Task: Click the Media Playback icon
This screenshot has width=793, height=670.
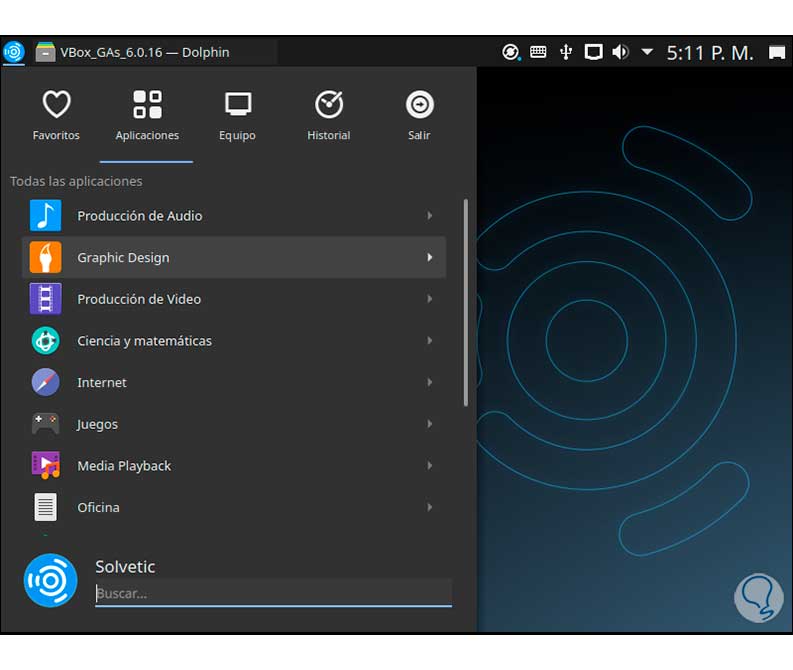Action: pyautogui.click(x=46, y=465)
